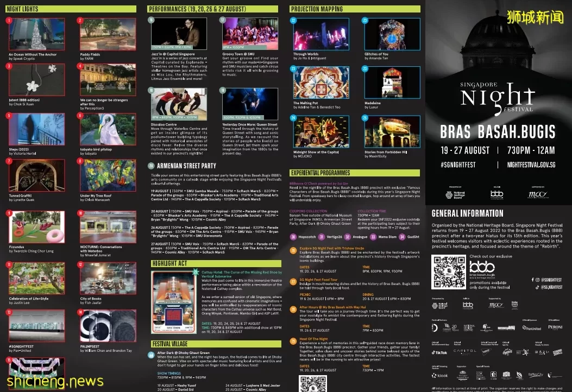The image size is (572, 392).
Task: Open The Melting Pot projection thumbnail
Action: 321,83
